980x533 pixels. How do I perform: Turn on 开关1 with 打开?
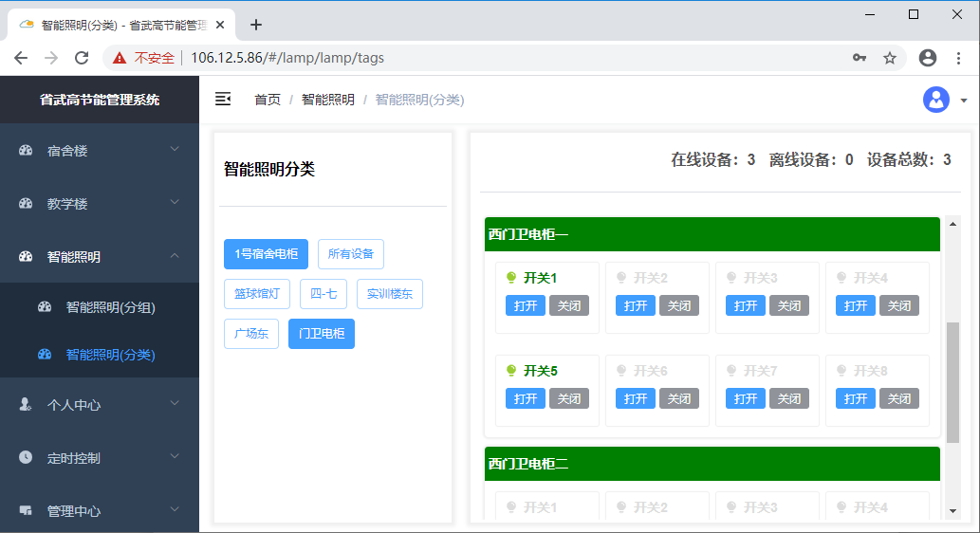tap(526, 305)
